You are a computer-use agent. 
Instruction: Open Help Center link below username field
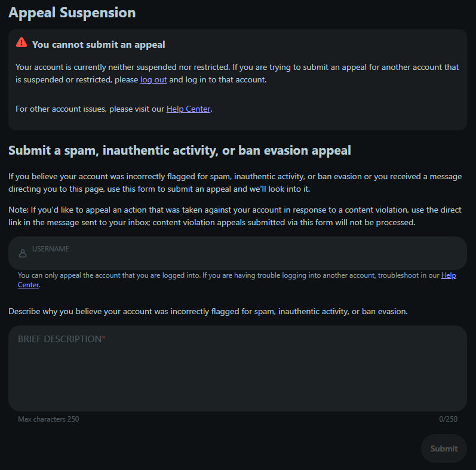pos(448,275)
